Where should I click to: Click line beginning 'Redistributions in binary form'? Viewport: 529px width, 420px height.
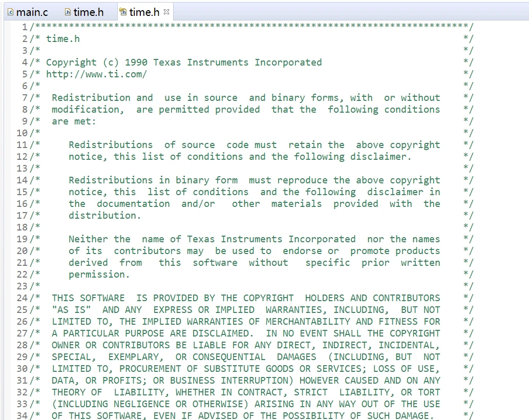pyautogui.click(x=255, y=180)
